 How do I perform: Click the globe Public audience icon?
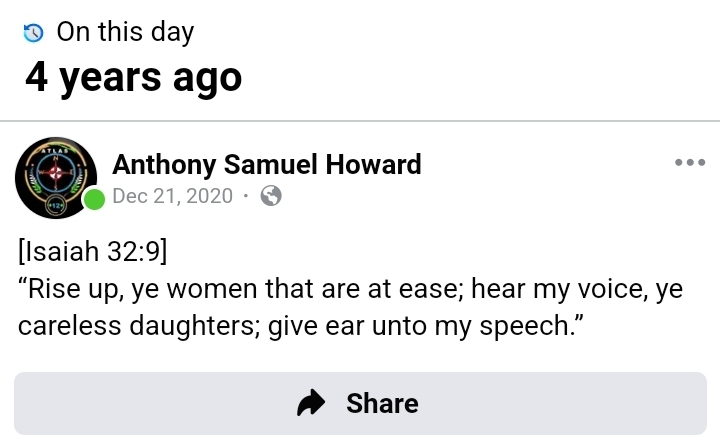(x=270, y=196)
